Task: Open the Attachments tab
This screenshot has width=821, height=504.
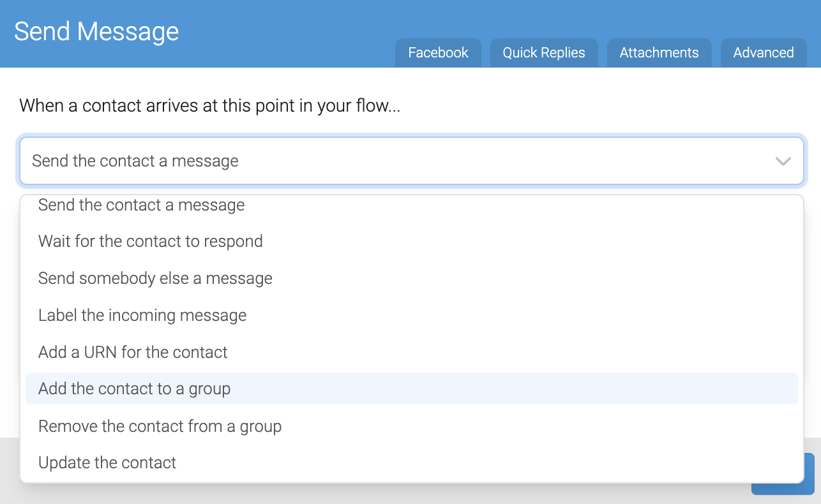Action: [659, 53]
